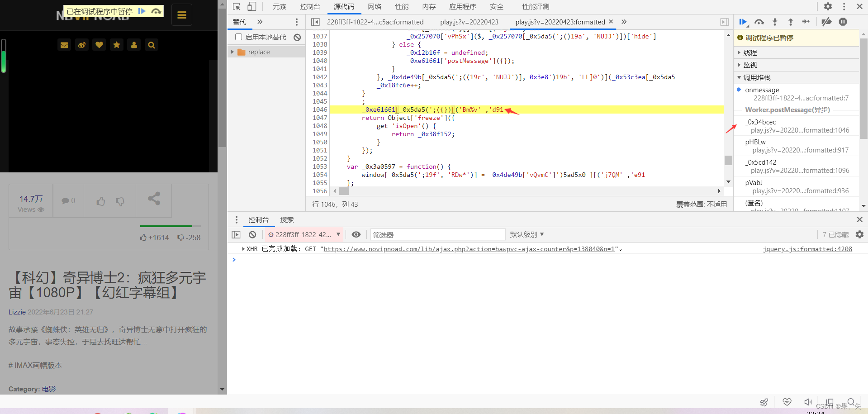868x414 pixels.
Task: Select the 228ff3ff formatted file tab
Action: (x=375, y=22)
